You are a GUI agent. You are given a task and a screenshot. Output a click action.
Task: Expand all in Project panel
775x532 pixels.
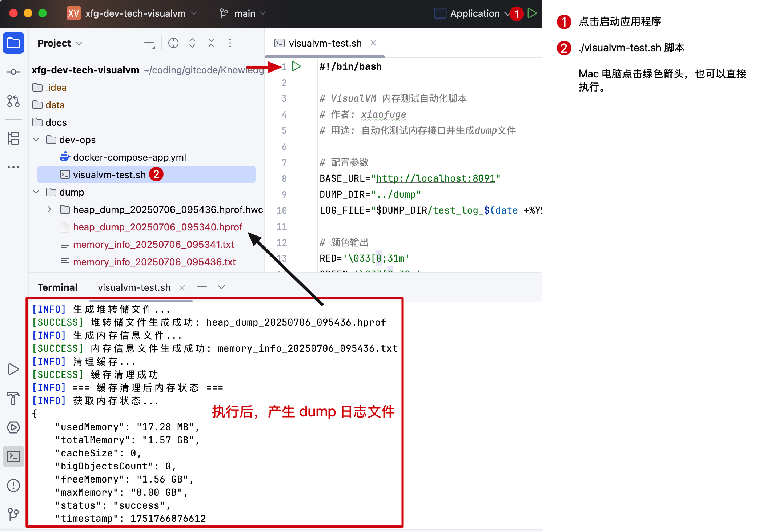pos(192,43)
